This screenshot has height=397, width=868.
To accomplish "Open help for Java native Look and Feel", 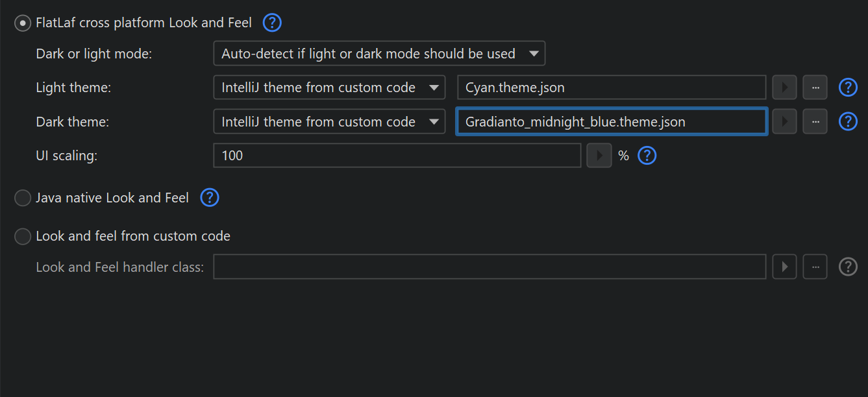I will 210,198.
